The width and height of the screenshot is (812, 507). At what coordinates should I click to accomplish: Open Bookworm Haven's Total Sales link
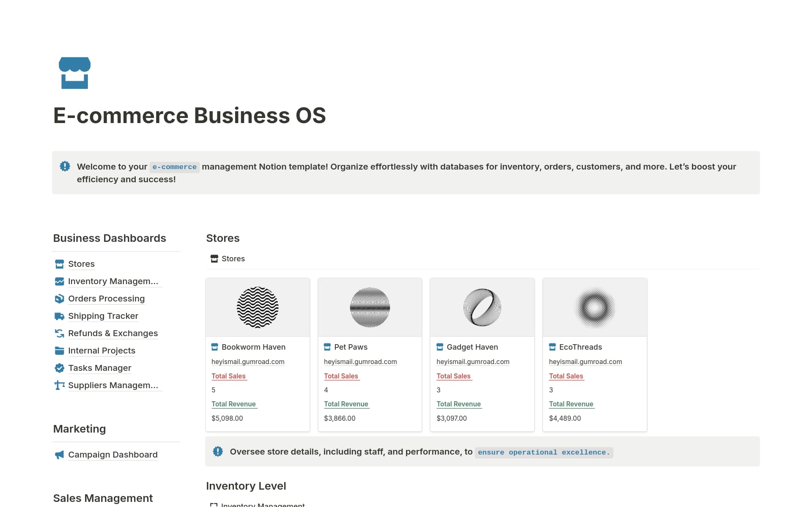(228, 376)
